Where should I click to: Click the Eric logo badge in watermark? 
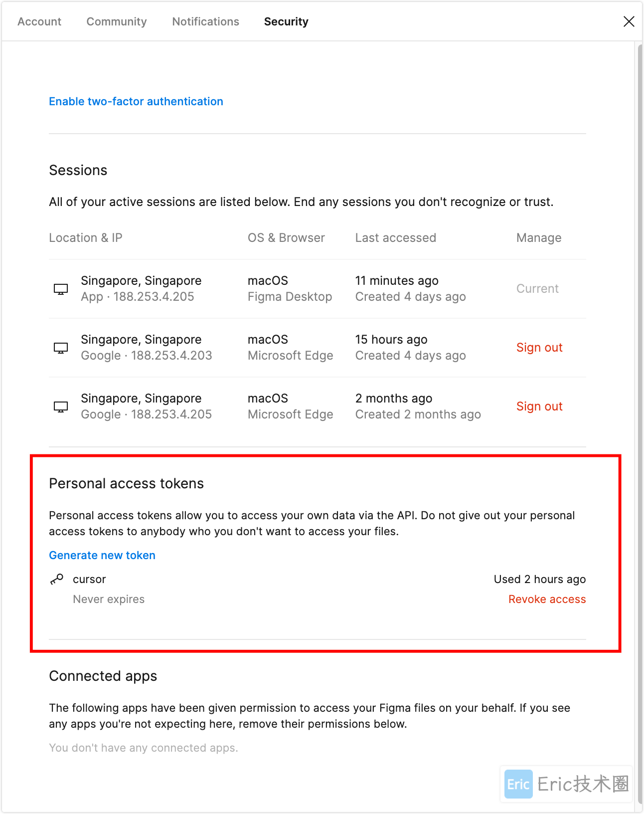(518, 784)
